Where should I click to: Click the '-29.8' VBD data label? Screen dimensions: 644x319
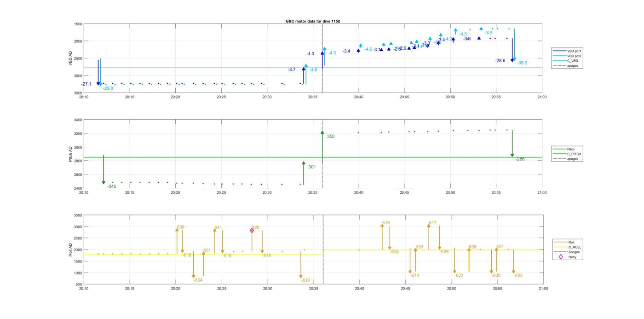(x=108, y=88)
